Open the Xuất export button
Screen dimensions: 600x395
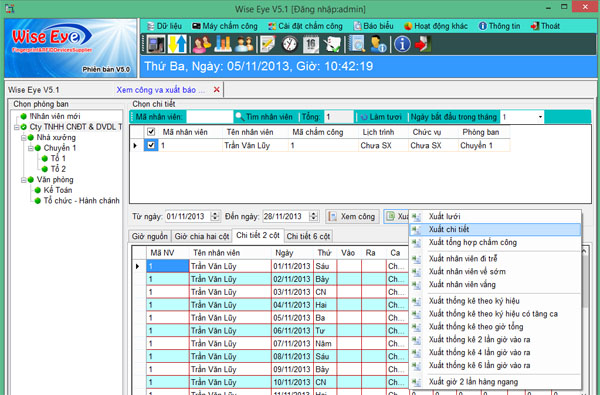pyautogui.click(x=396, y=216)
